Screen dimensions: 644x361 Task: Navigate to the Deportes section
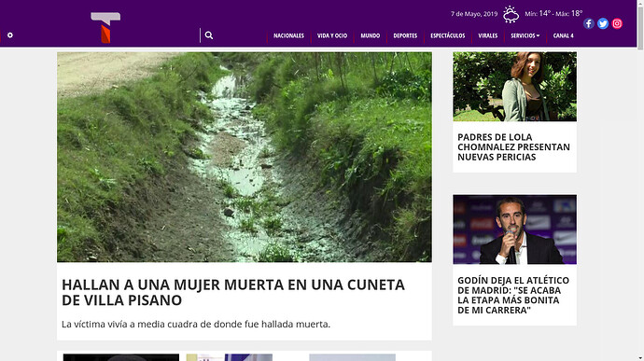point(405,35)
